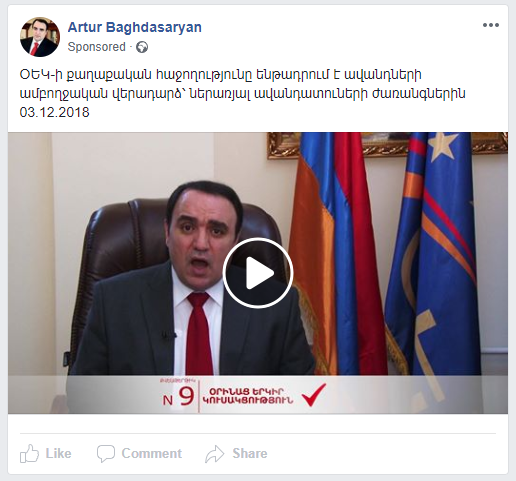Select the Share text button
Viewport: 516px width, 481px height.
coord(250,454)
